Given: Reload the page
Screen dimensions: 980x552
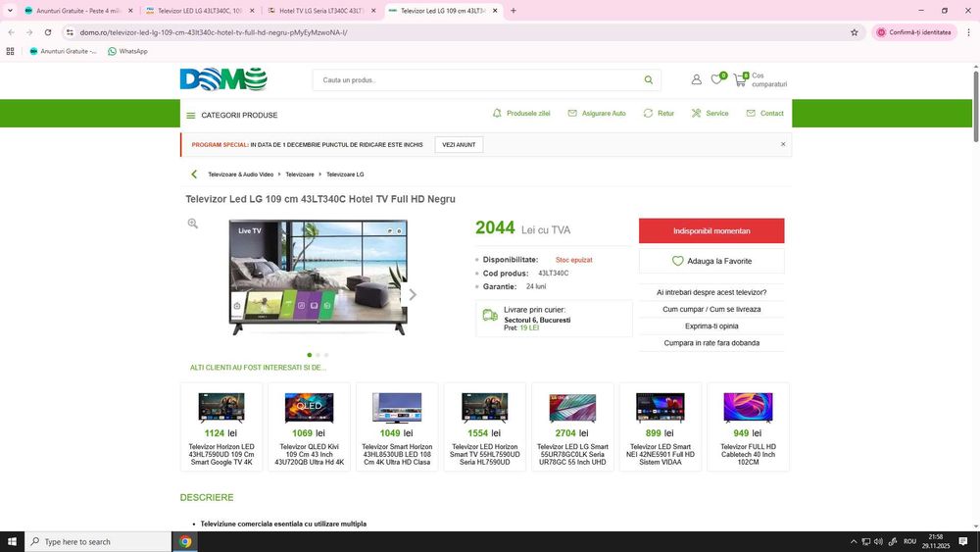Looking at the screenshot, I should click(48, 32).
